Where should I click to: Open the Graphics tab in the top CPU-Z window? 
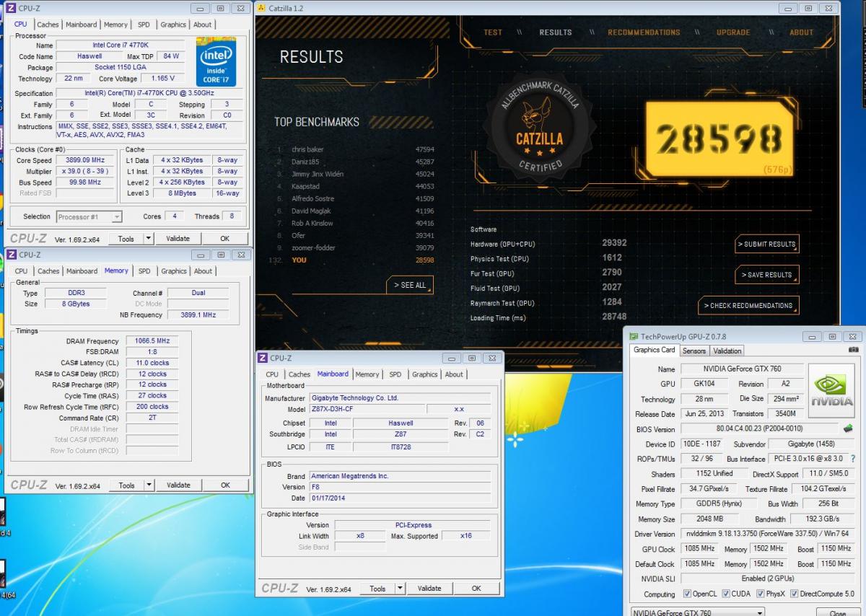(x=173, y=25)
